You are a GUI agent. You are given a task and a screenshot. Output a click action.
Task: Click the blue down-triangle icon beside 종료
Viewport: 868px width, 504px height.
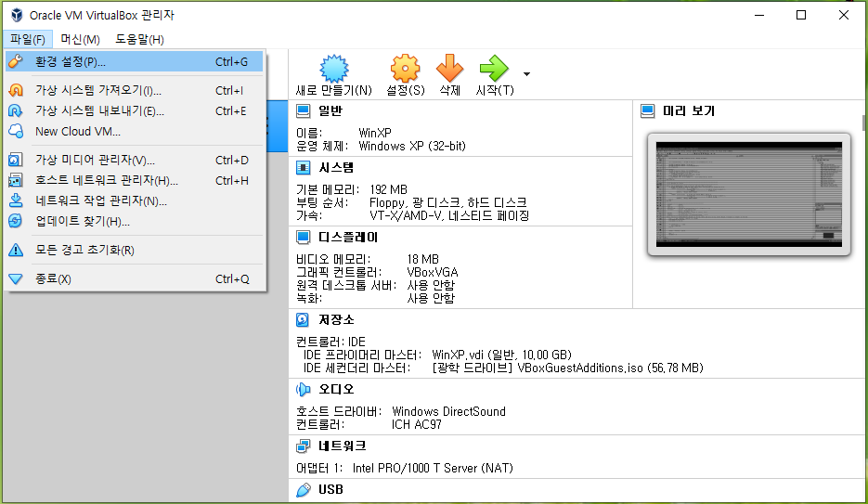16,278
